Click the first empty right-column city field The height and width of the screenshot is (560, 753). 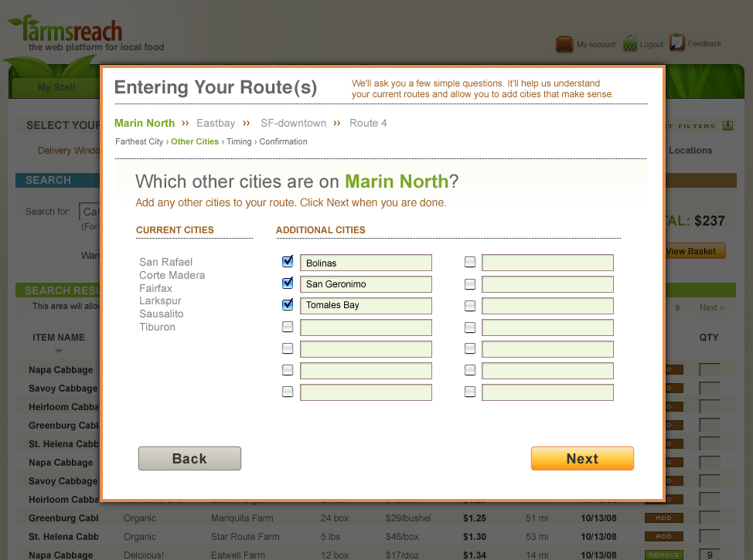pos(547,263)
